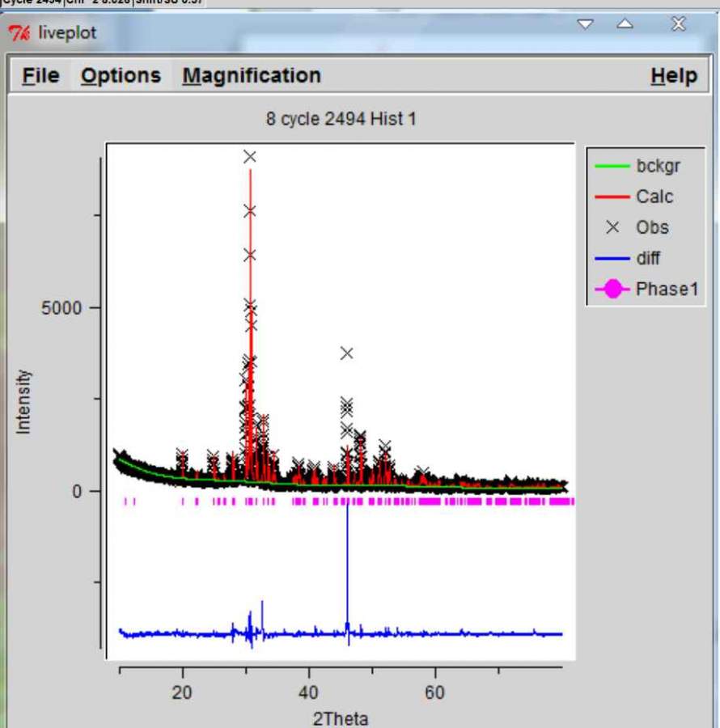Open the Help menu
The image size is (720, 728).
click(674, 76)
